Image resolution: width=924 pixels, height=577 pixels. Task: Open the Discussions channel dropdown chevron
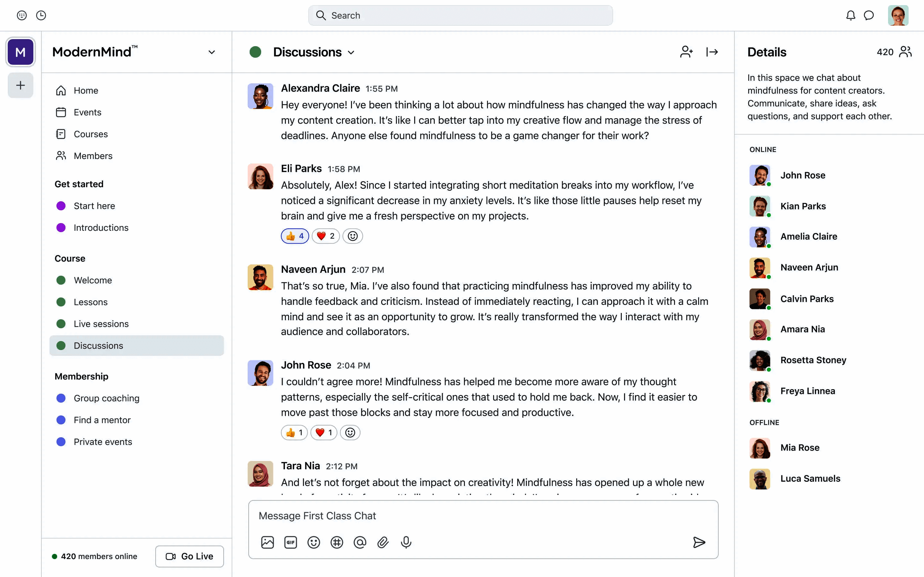351,53
